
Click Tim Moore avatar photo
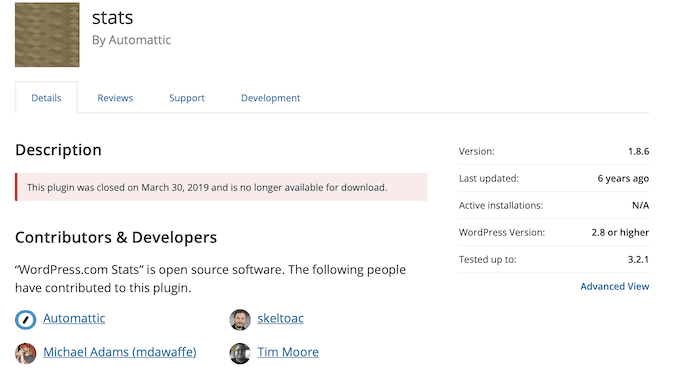[x=240, y=354]
